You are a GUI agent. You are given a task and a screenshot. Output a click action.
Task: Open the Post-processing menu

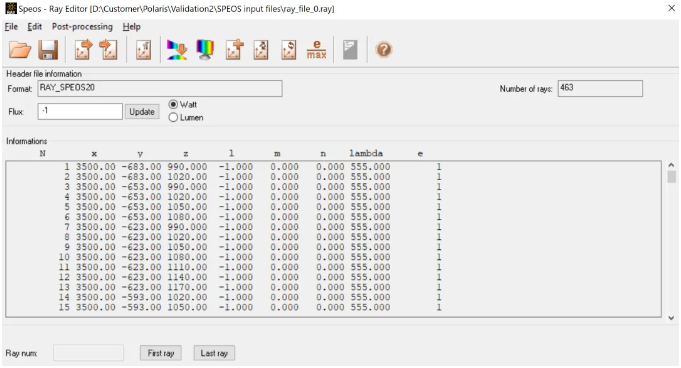pos(82,27)
